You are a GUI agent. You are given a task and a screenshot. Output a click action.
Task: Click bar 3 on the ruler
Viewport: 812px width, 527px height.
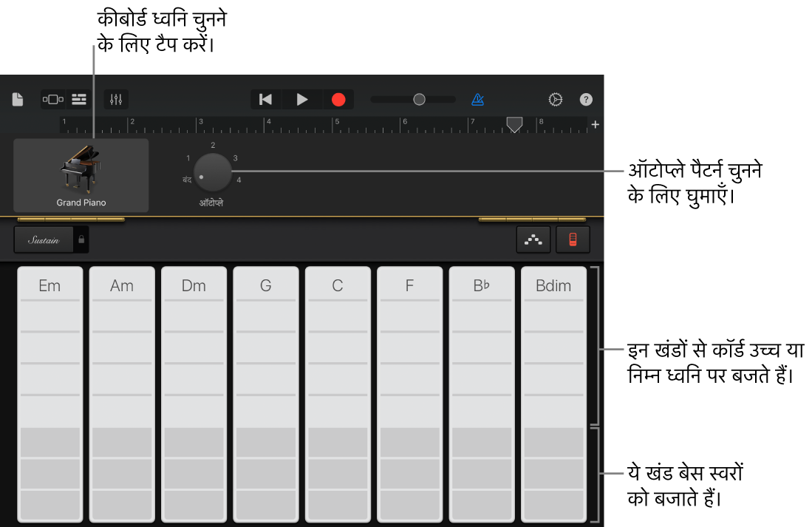[201, 122]
